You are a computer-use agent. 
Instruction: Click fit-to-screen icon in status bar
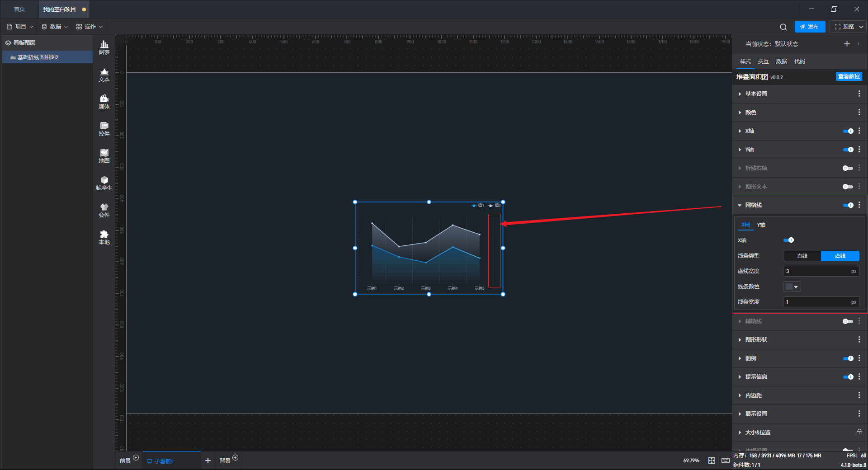(x=712, y=461)
